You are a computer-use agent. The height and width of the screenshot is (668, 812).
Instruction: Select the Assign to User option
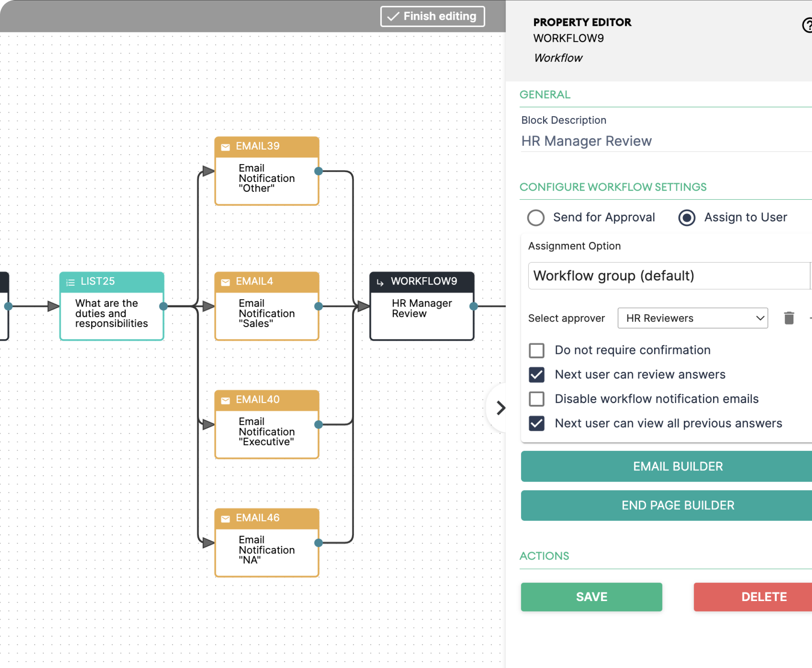pyautogui.click(x=686, y=218)
